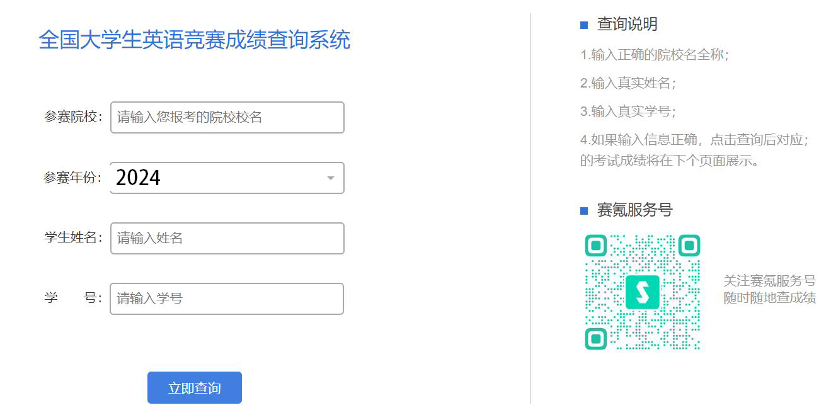
Task: Click the bottom-left QR code corner marker
Action: click(x=596, y=339)
